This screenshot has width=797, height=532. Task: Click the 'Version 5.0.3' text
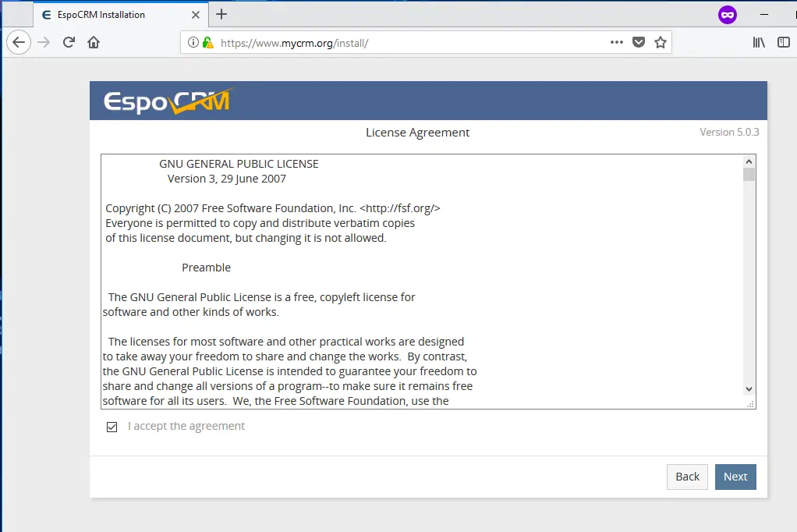pos(729,132)
